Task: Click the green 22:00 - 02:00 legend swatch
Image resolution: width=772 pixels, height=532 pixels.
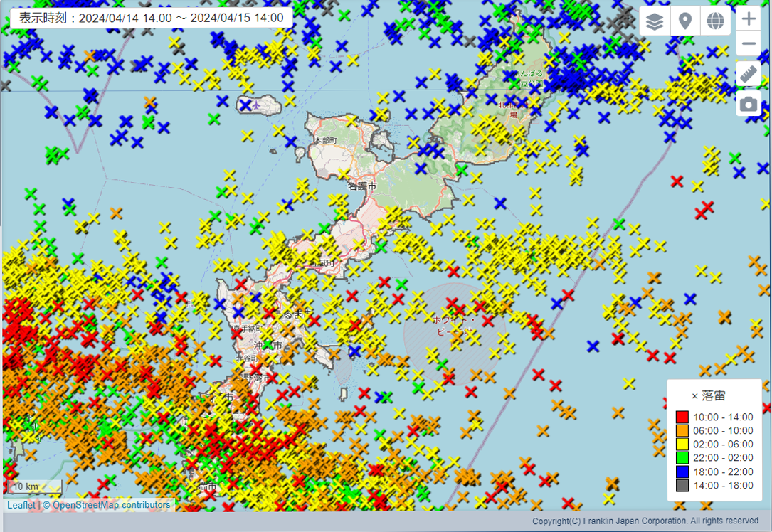Action: coord(682,458)
